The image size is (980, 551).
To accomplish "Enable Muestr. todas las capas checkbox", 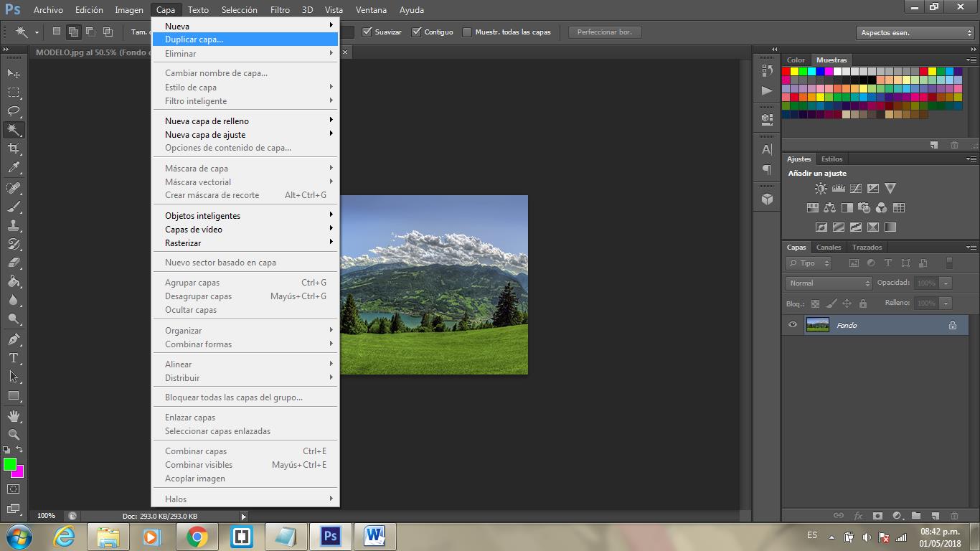I will click(x=467, y=32).
